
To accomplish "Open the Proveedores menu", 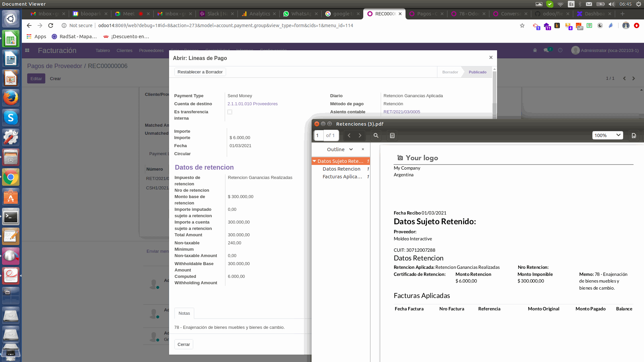I will click(151, 51).
